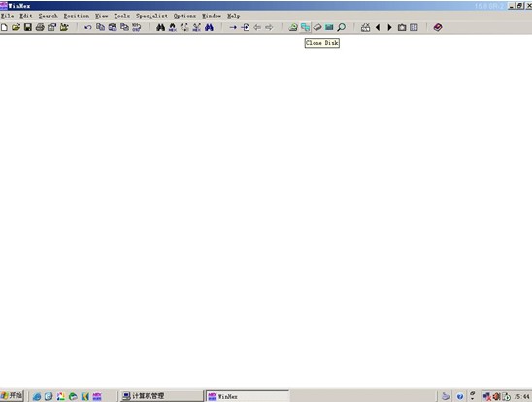This screenshot has height=402, width=532.
Task: Click the calculator toolbar icon
Action: pos(365,27)
